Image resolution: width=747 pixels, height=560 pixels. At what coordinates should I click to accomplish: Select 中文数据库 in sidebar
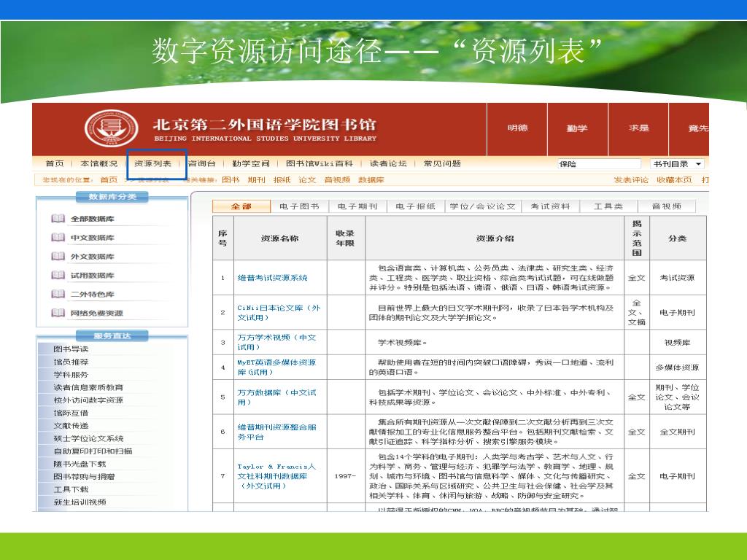point(93,237)
